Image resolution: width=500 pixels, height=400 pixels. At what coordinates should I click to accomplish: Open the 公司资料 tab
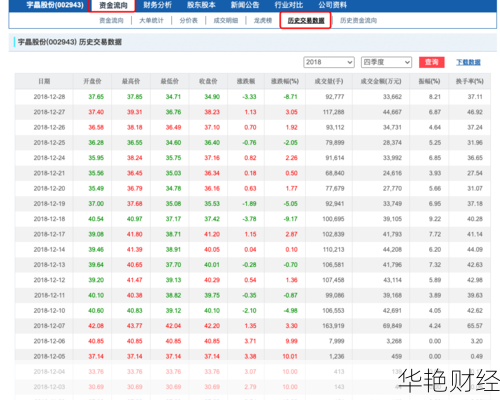[332, 5]
